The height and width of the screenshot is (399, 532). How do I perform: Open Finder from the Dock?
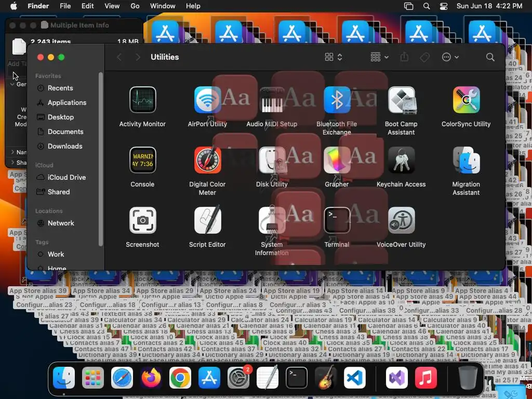coord(64,378)
